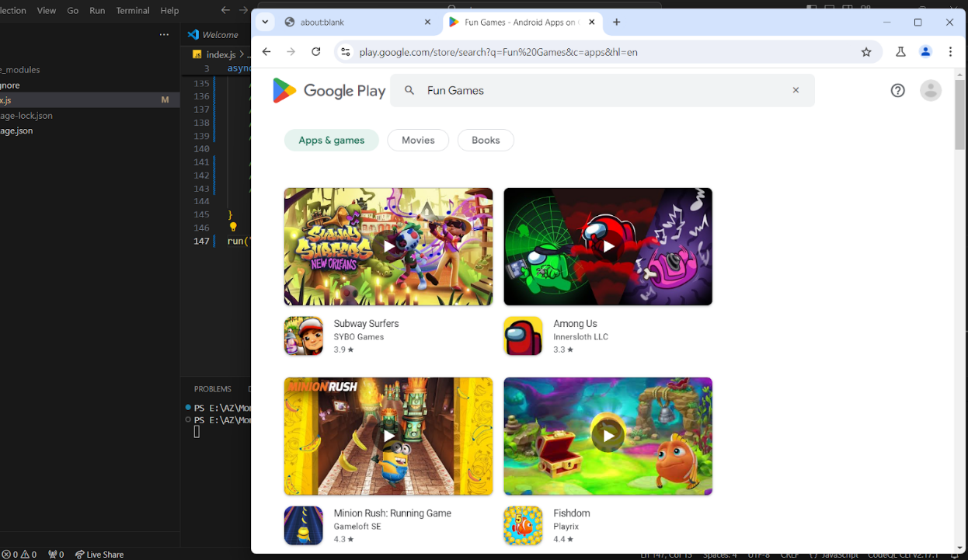This screenshot has width=968, height=560.
Task: Open the Chrome three-dot menu
Action: click(x=950, y=51)
